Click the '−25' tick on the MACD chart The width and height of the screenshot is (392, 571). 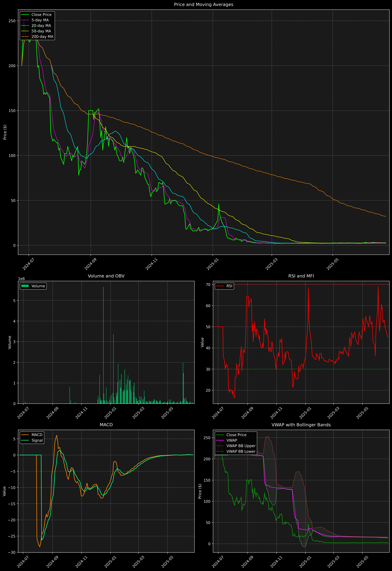pos(12,536)
